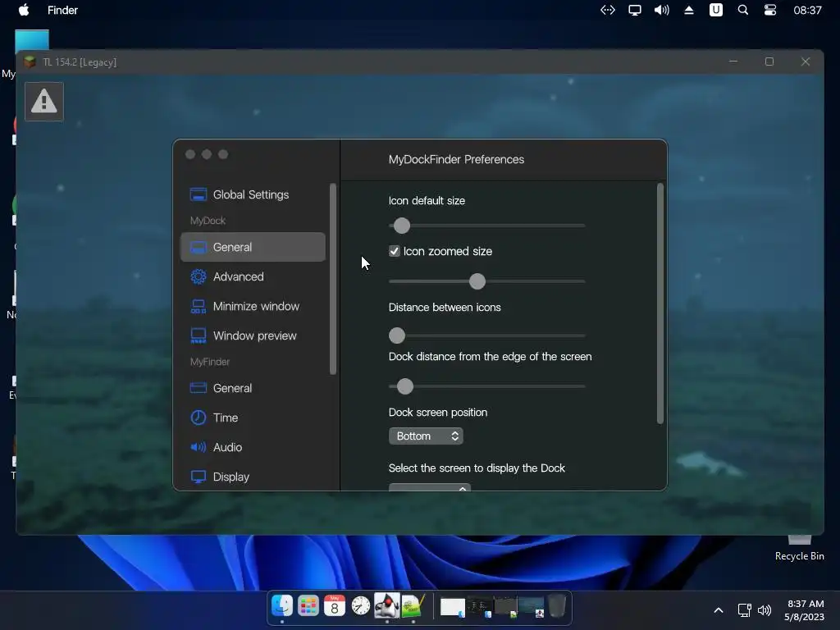Click the Window preview sidebar icon
Viewport: 840px width, 630px height.
click(x=199, y=336)
